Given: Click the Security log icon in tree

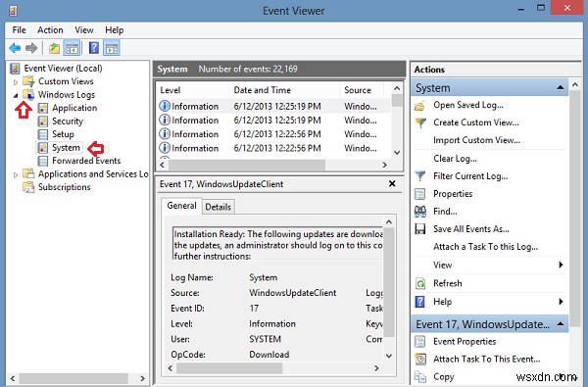Looking at the screenshot, I should pos(43,121).
